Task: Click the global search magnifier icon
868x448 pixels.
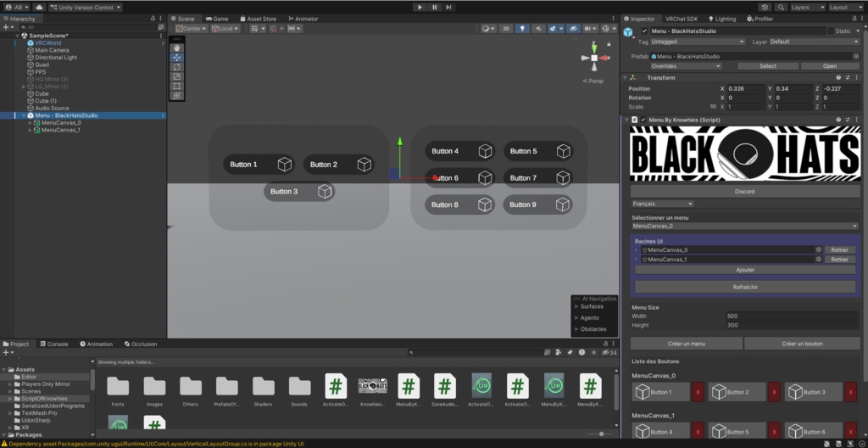Action: pyautogui.click(x=781, y=7)
